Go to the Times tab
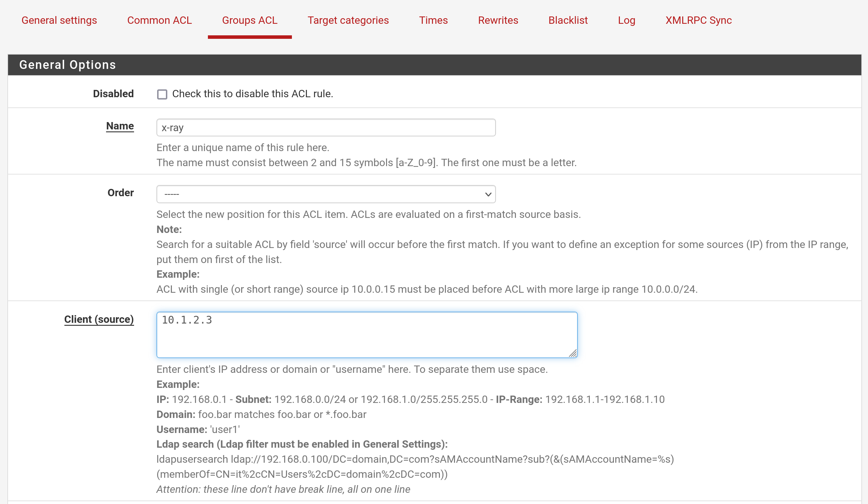Image resolution: width=868 pixels, height=504 pixels. click(x=433, y=20)
